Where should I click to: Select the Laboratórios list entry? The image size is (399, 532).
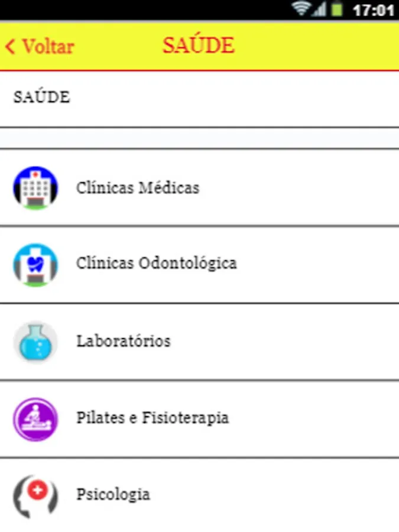(123, 341)
